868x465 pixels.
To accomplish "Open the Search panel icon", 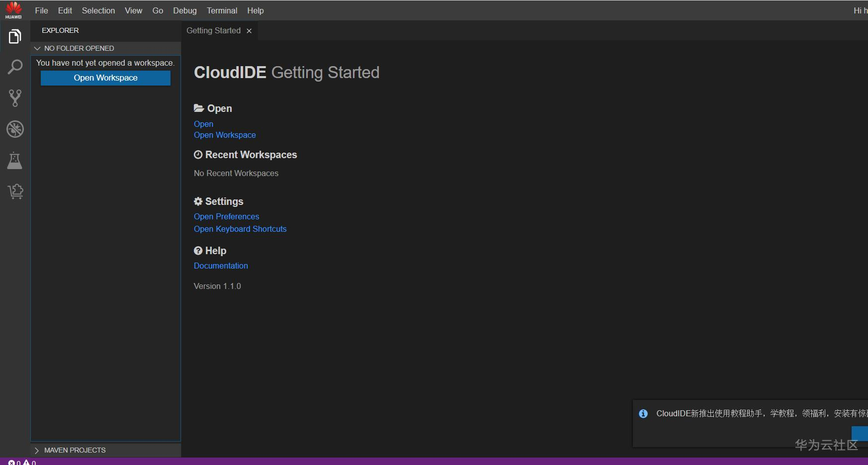I will [x=15, y=67].
